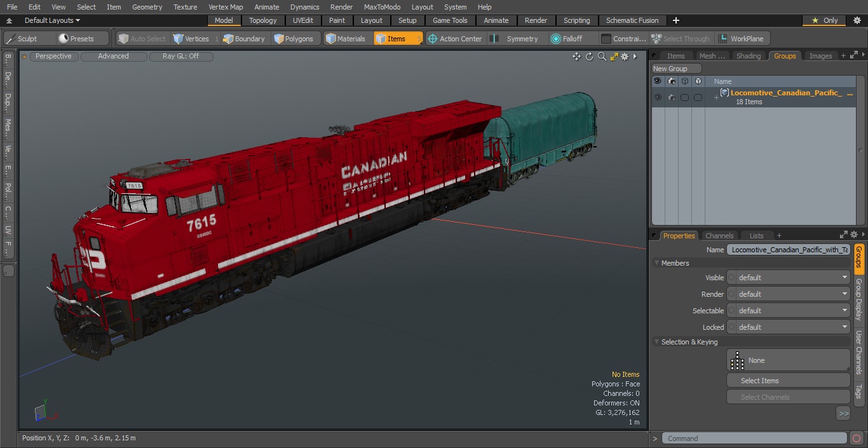Click the red record circle by Command

pos(857,438)
